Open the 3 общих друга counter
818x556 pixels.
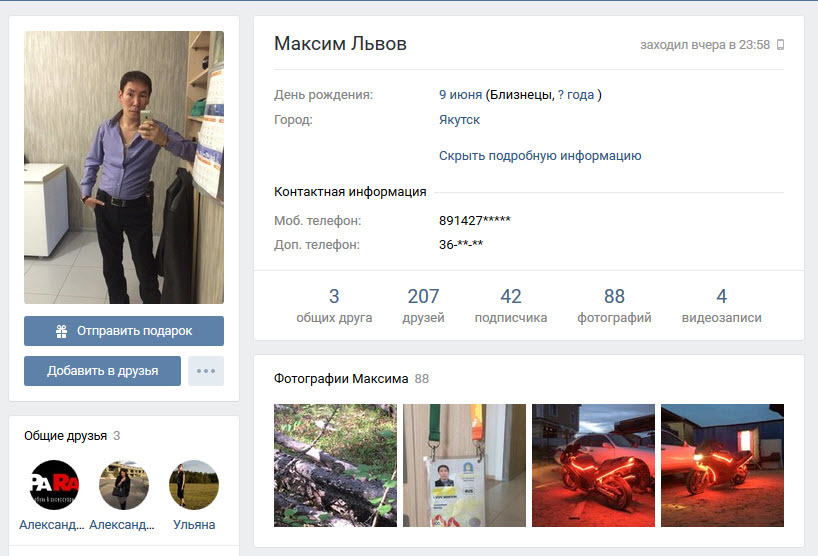pyautogui.click(x=334, y=305)
